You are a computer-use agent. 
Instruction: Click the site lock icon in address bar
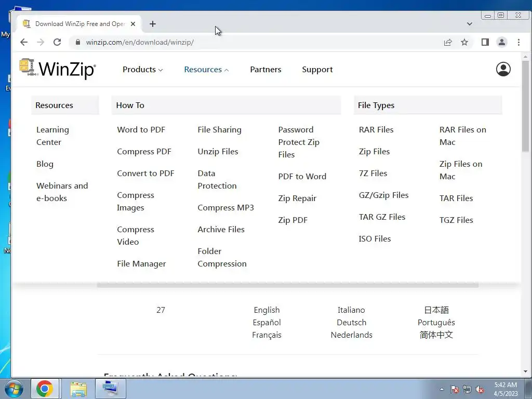[x=78, y=42]
